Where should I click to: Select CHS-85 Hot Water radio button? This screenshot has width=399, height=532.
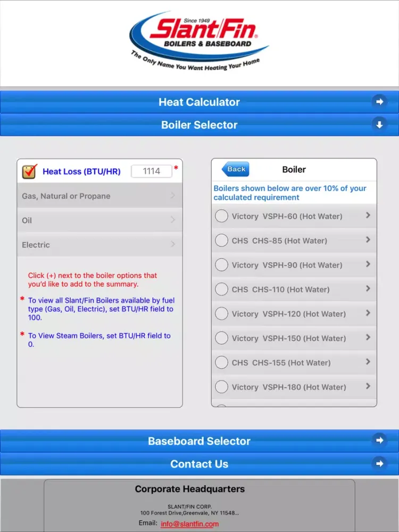pyautogui.click(x=221, y=240)
